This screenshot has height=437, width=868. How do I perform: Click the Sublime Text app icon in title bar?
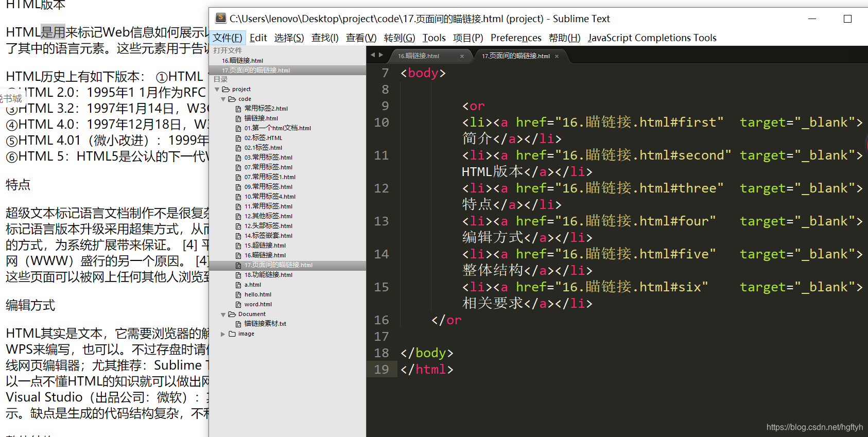point(221,18)
